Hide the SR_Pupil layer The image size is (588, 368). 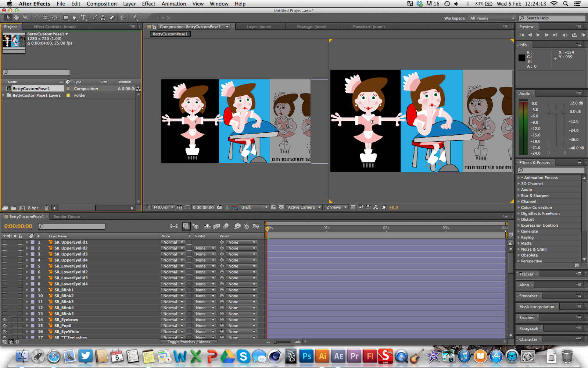click(x=5, y=326)
